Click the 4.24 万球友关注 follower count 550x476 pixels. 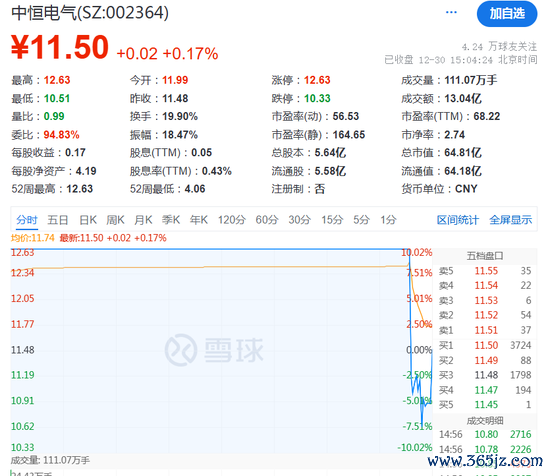click(499, 47)
